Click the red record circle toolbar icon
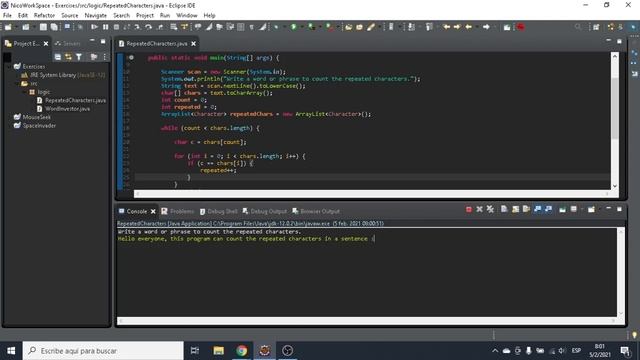The height and width of the screenshot is (360, 640). pos(521,27)
